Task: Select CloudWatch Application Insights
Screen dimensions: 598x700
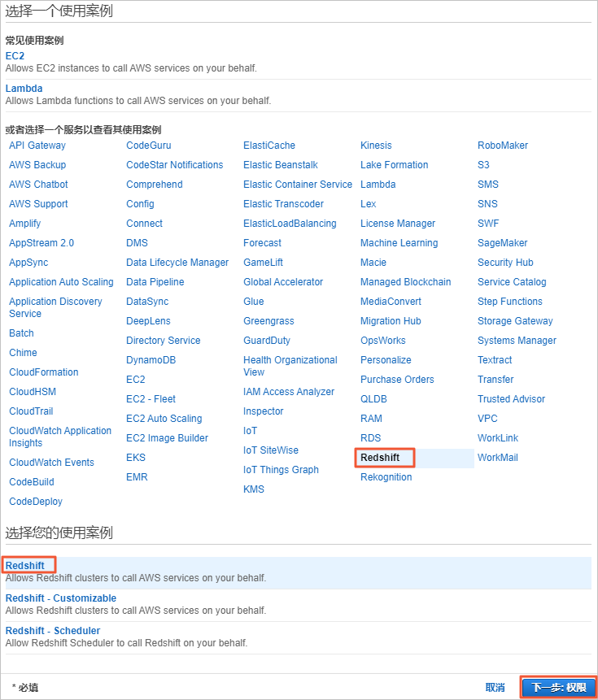Action: pos(60,437)
